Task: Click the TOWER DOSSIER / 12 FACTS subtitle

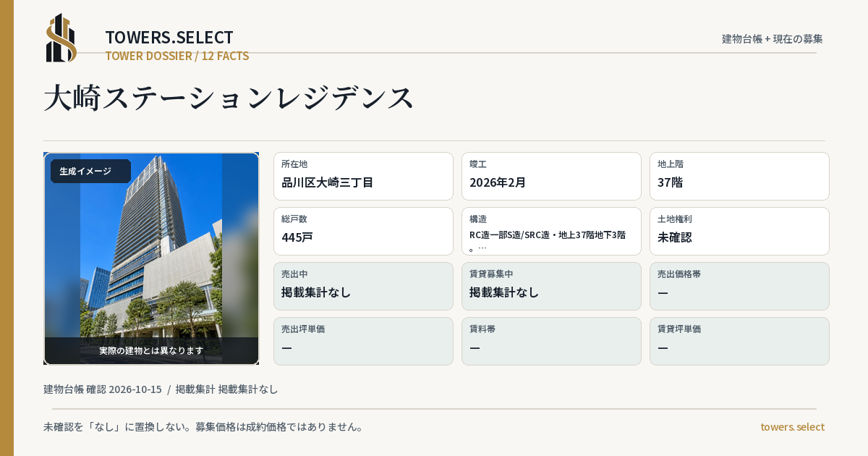Action: click(177, 56)
